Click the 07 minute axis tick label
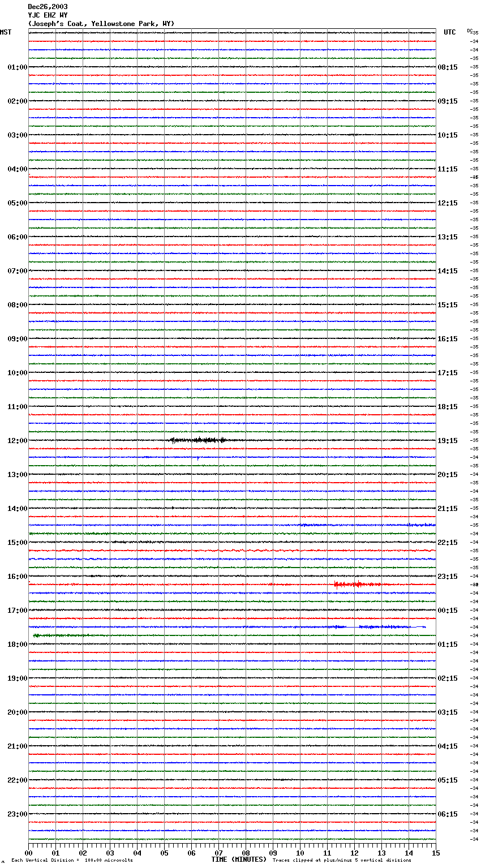The width and height of the screenshot is (481, 868). coord(218,853)
